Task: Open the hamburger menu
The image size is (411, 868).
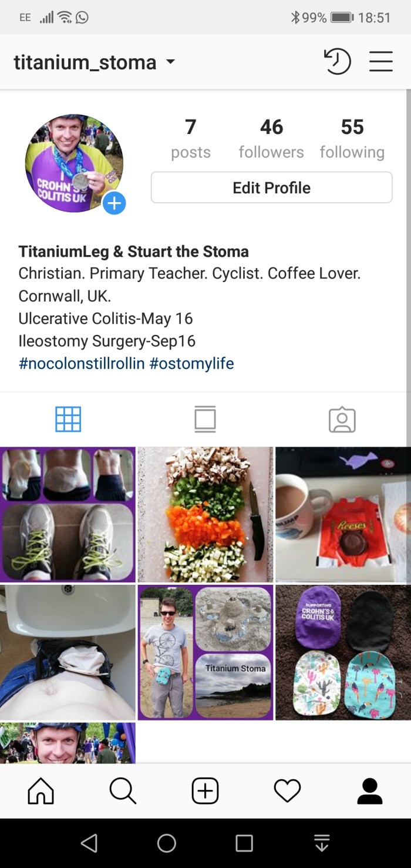Action: pos(380,62)
